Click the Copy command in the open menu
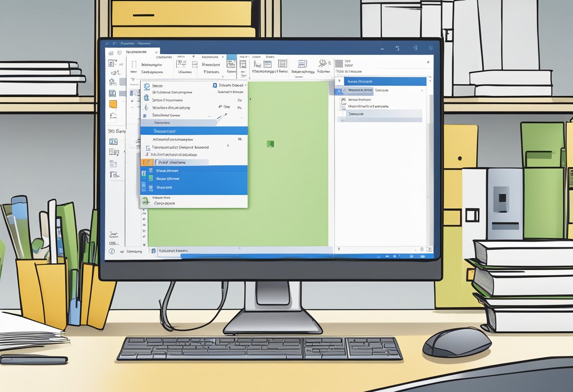Screen dimensions: 573x392 [x=226, y=106]
